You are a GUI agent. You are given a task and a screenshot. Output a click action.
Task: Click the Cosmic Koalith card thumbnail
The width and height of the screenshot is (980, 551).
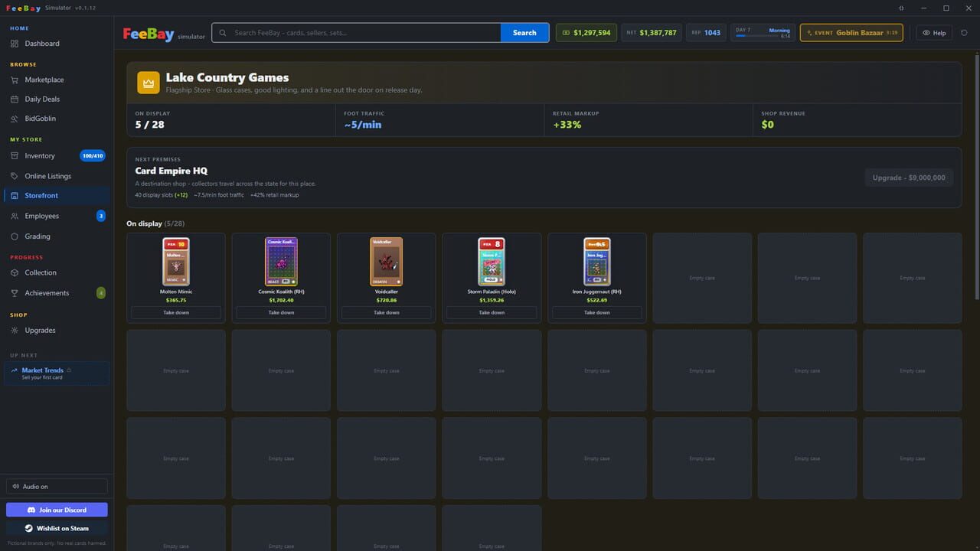coord(281,262)
